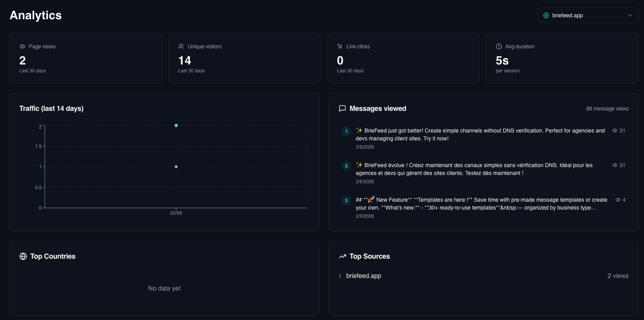Click the number 1 badge in Messages viewed

tap(346, 131)
